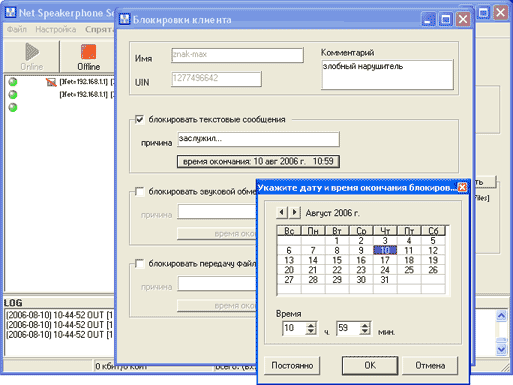Close the Блокировки клиента window
Image resolution: width=513 pixels, height=385 pixels.
click(x=463, y=19)
